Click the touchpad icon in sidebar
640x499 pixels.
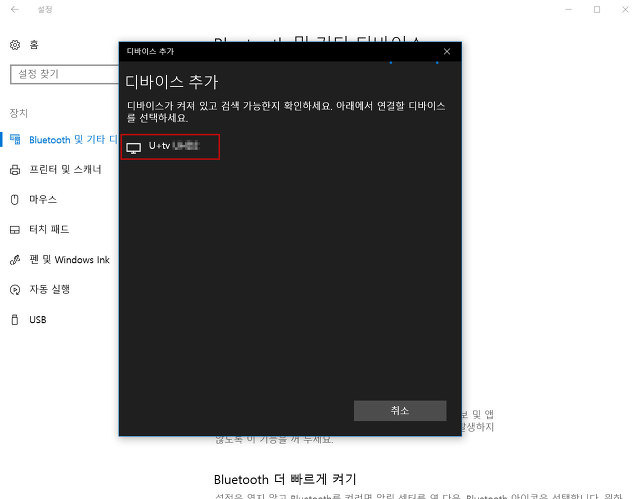(x=15, y=230)
